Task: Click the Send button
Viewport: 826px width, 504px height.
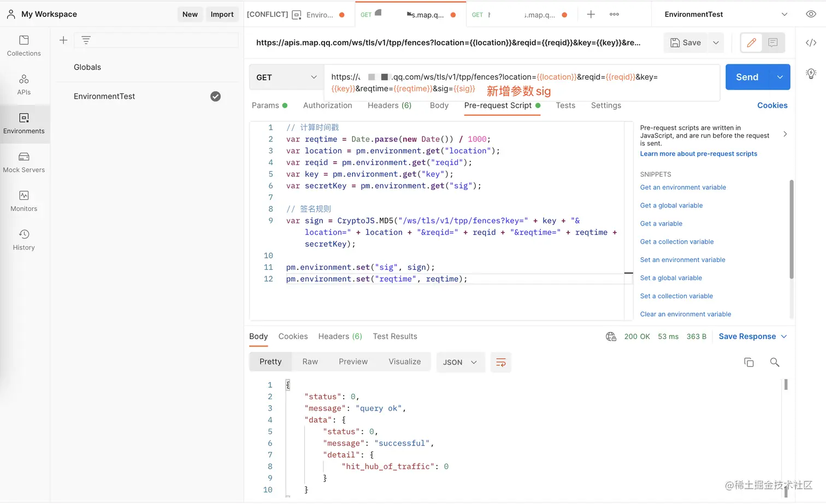Action: 747,78
